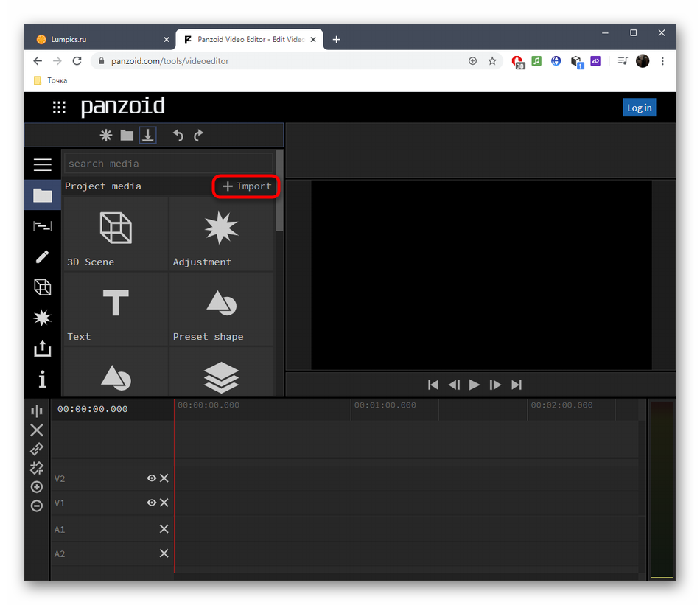Open the info sidebar panel
The height and width of the screenshot is (605, 700).
(x=42, y=380)
